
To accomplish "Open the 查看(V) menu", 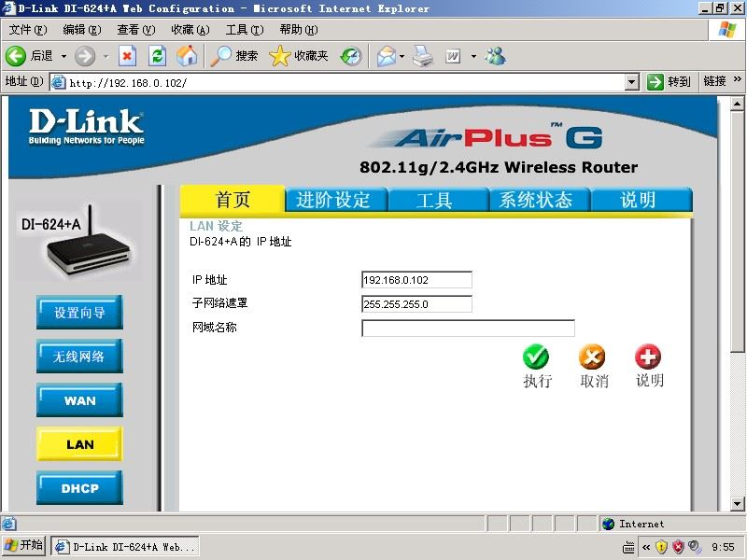I will [x=136, y=30].
